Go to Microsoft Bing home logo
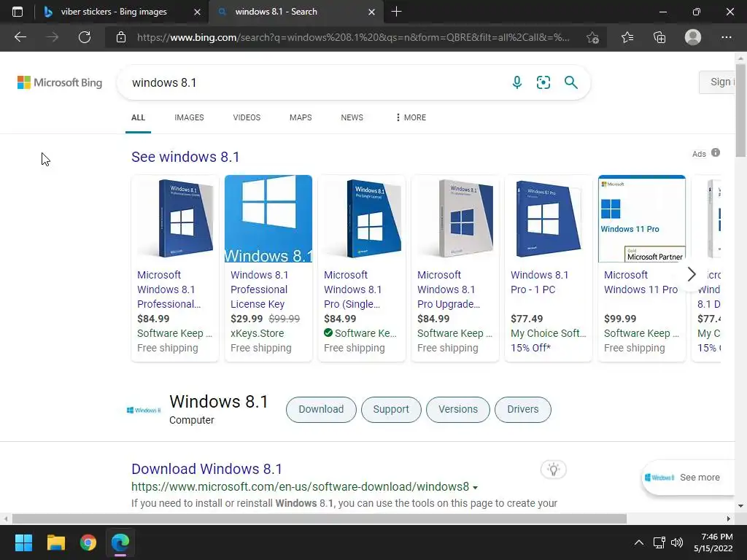 60,82
